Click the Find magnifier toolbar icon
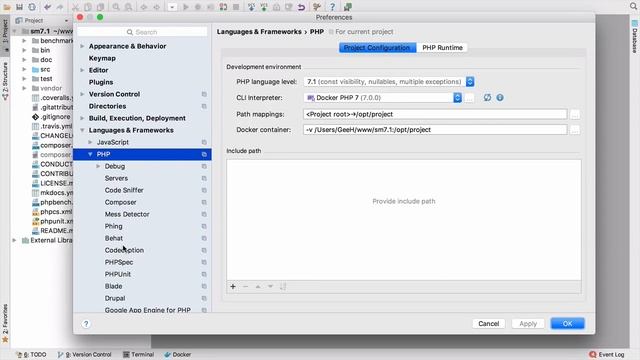640x360 pixels. point(116,7)
